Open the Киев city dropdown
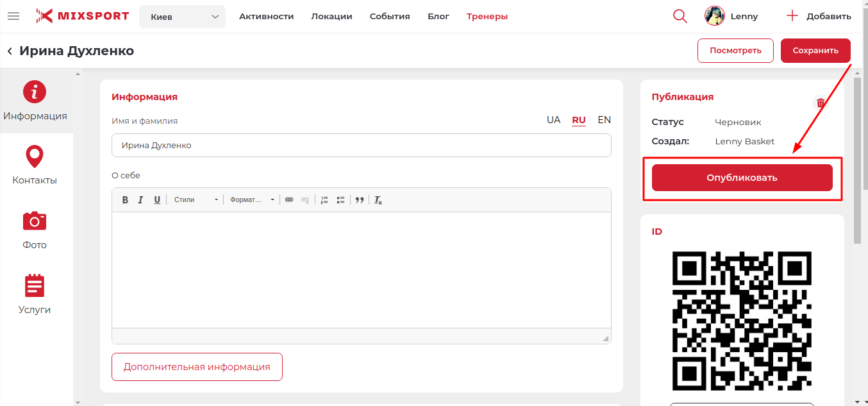 click(182, 17)
